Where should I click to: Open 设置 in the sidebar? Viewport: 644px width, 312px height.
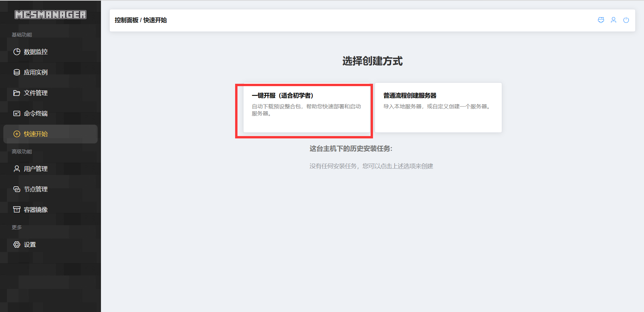[50, 244]
